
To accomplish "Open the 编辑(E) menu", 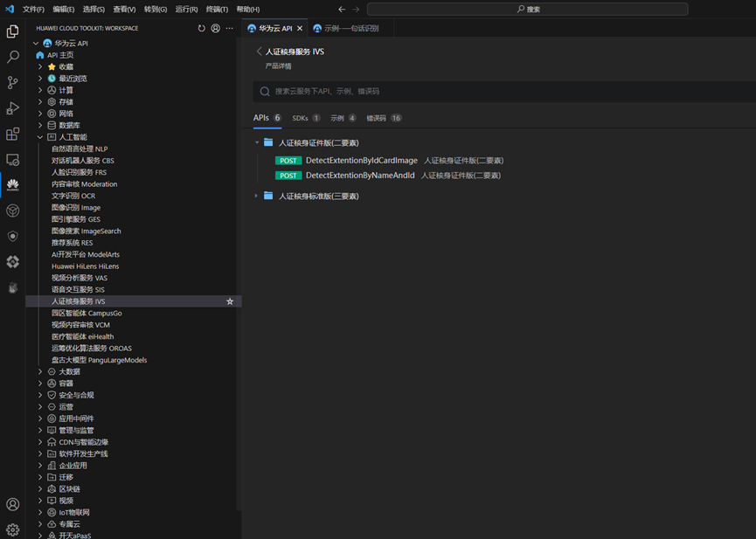I will coord(64,9).
